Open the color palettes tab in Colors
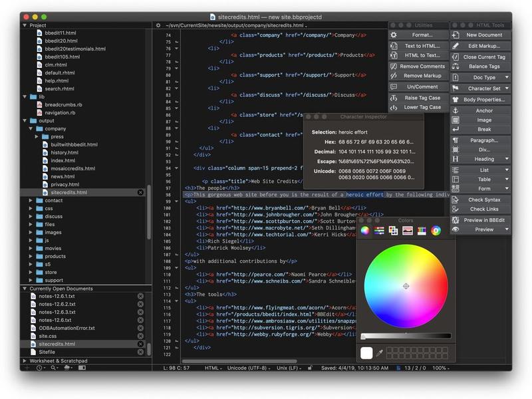Viewport: 532px width, 399px height. (x=393, y=231)
